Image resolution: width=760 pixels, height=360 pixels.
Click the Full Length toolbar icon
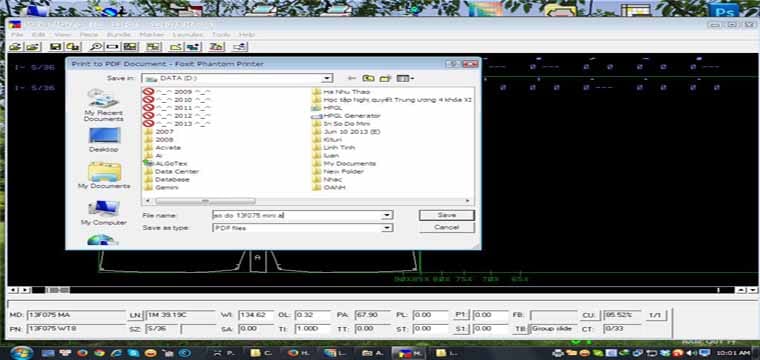(112, 47)
